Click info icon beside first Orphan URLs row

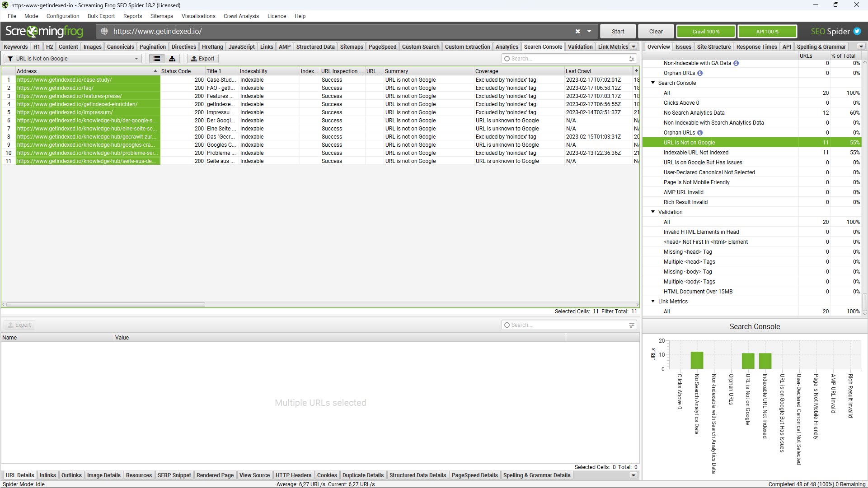pyautogui.click(x=700, y=73)
